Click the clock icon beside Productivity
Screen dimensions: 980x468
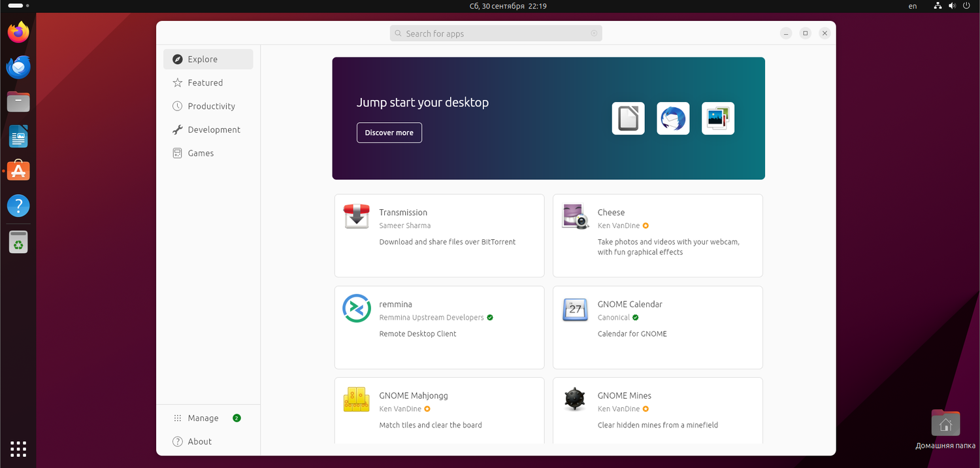177,107
